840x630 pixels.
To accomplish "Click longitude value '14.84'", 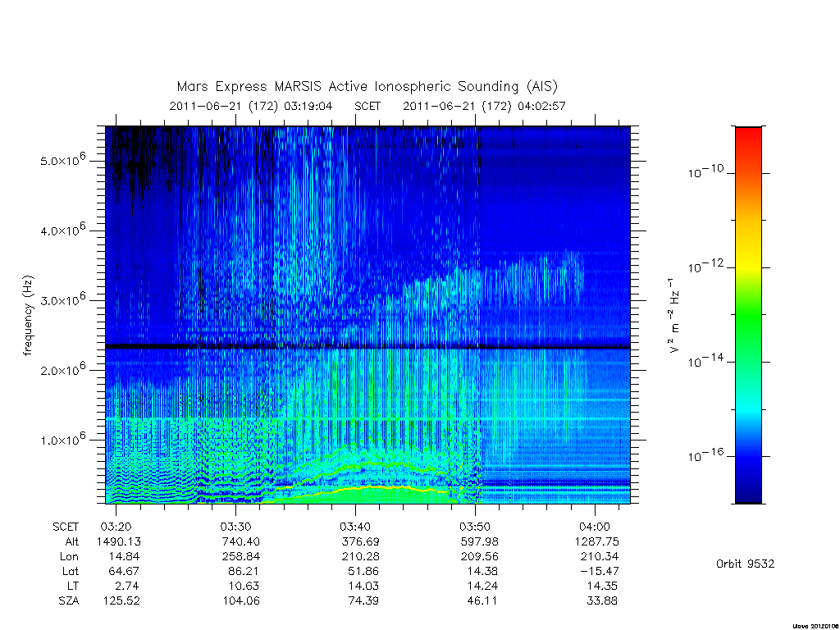I will [x=123, y=557].
